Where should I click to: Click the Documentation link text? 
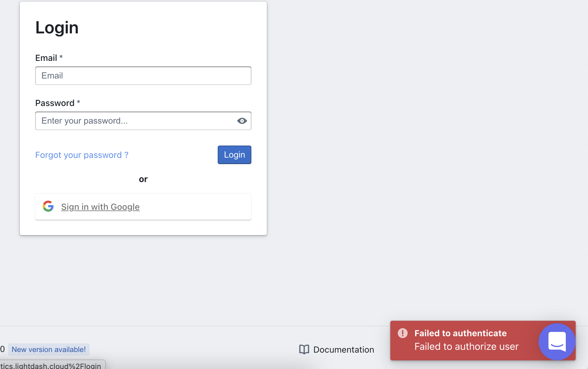point(344,350)
